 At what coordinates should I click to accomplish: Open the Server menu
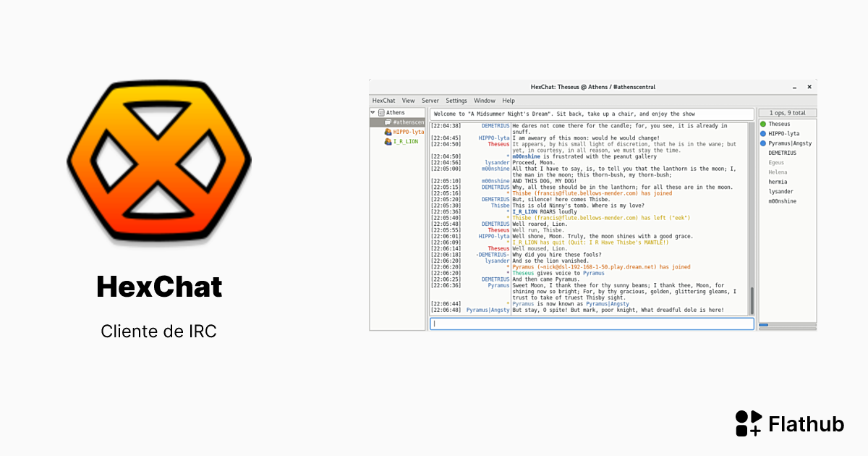[x=430, y=101]
